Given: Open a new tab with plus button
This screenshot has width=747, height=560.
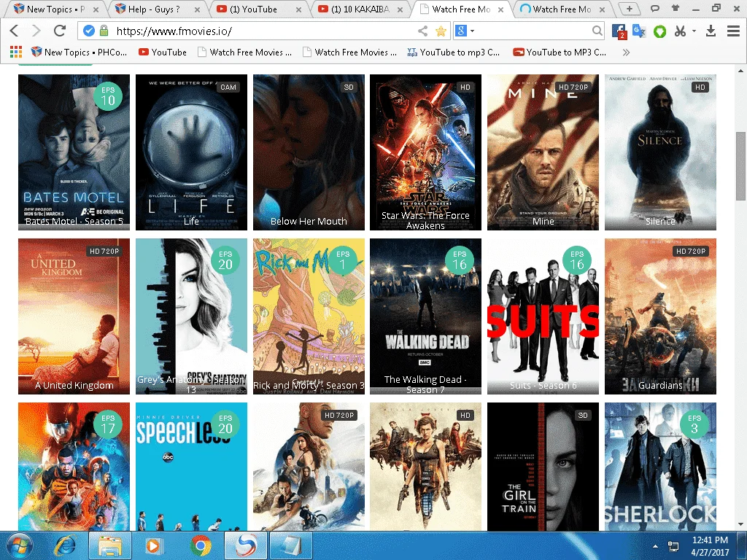Looking at the screenshot, I should point(630,9).
